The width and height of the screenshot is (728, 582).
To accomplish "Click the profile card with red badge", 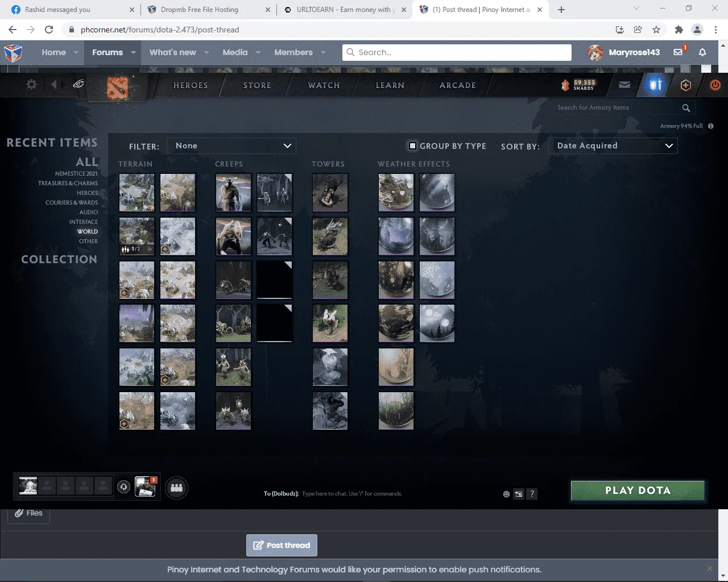I will (145, 487).
